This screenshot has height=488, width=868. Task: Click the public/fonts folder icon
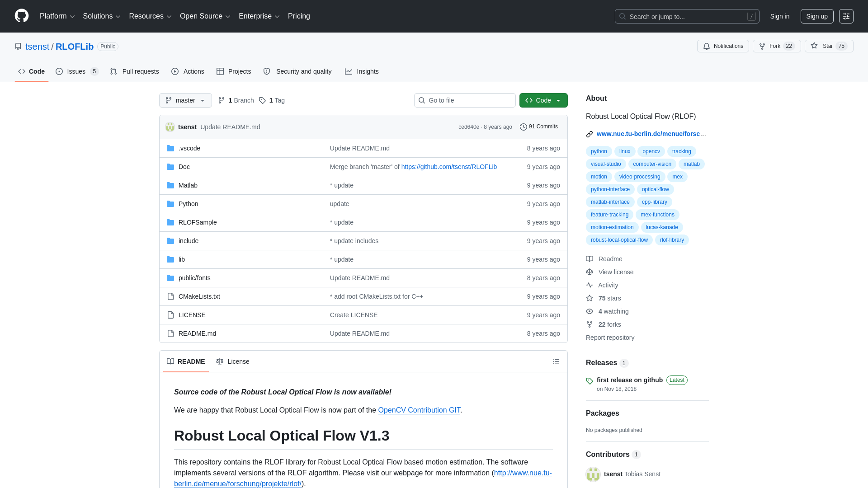tap(170, 278)
